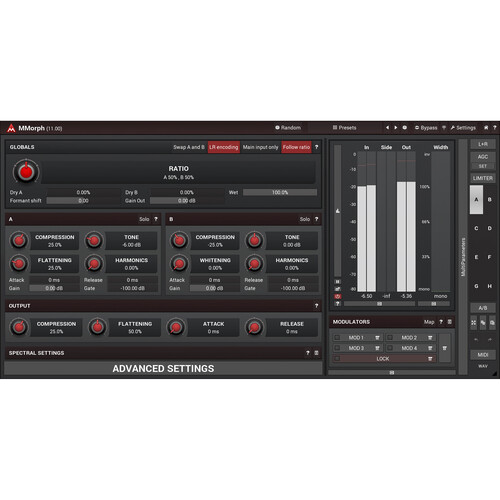Click the Gain Out value bar
This screenshot has width=500, height=500.
187,201
